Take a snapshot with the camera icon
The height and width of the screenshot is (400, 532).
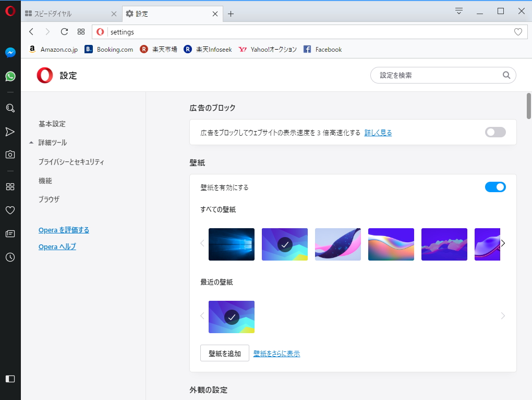10,154
